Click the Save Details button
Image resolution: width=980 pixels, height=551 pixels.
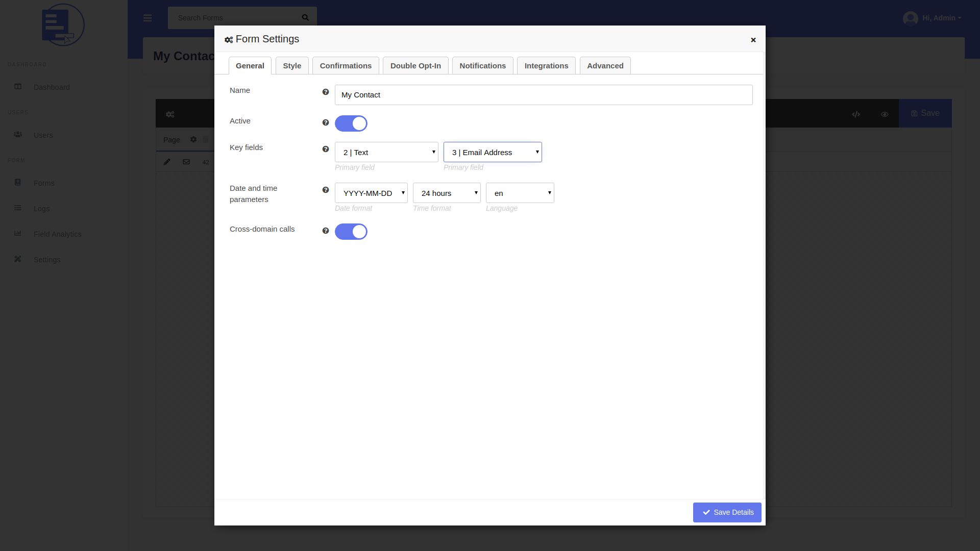tap(727, 512)
